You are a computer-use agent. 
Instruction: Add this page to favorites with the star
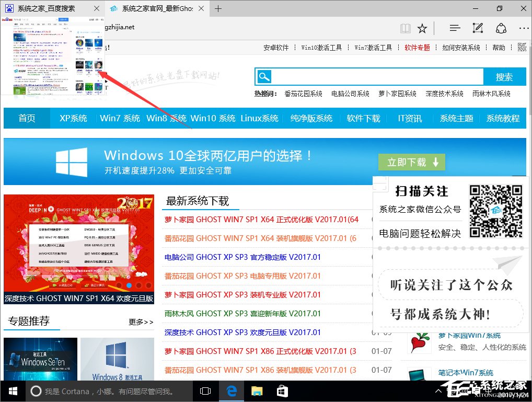[422, 28]
